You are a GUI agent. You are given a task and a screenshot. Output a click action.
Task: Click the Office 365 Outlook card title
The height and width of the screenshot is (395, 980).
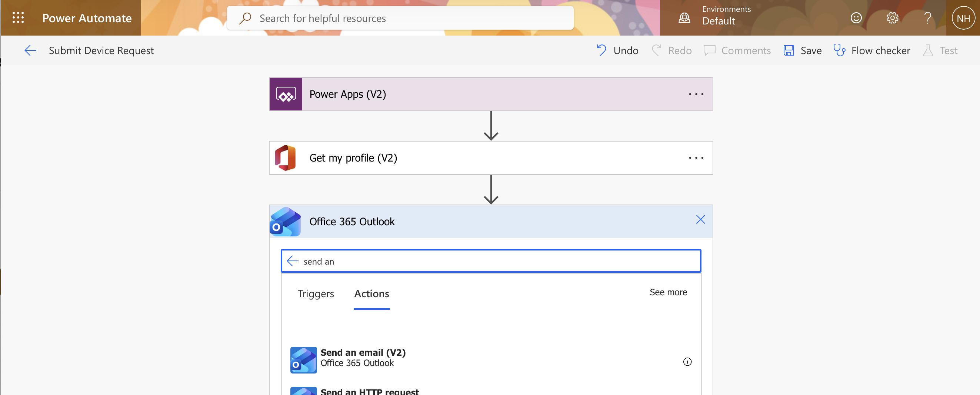pyautogui.click(x=352, y=222)
